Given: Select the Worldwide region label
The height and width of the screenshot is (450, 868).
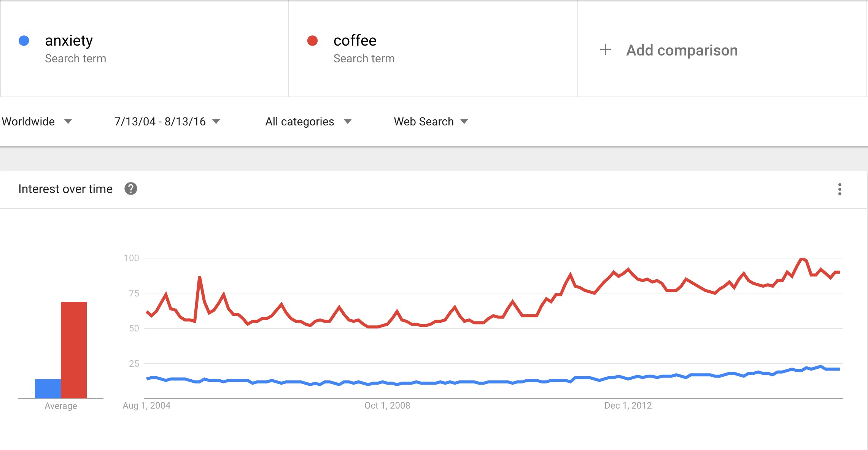Looking at the screenshot, I should pyautogui.click(x=28, y=122).
